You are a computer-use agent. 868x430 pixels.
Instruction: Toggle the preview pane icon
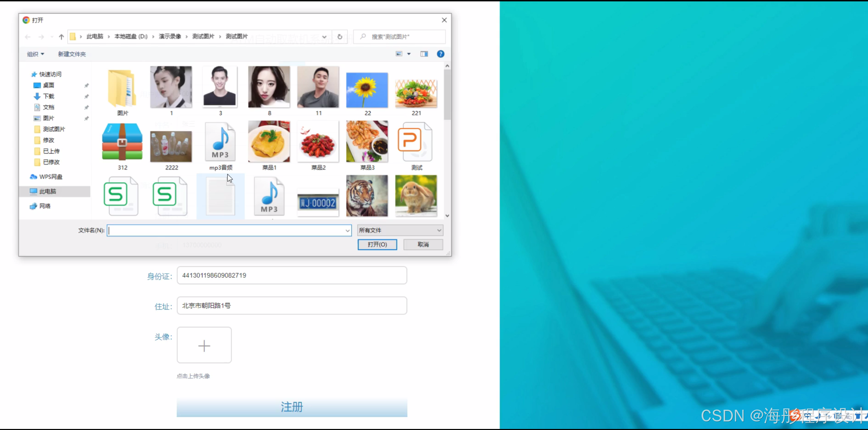click(424, 54)
